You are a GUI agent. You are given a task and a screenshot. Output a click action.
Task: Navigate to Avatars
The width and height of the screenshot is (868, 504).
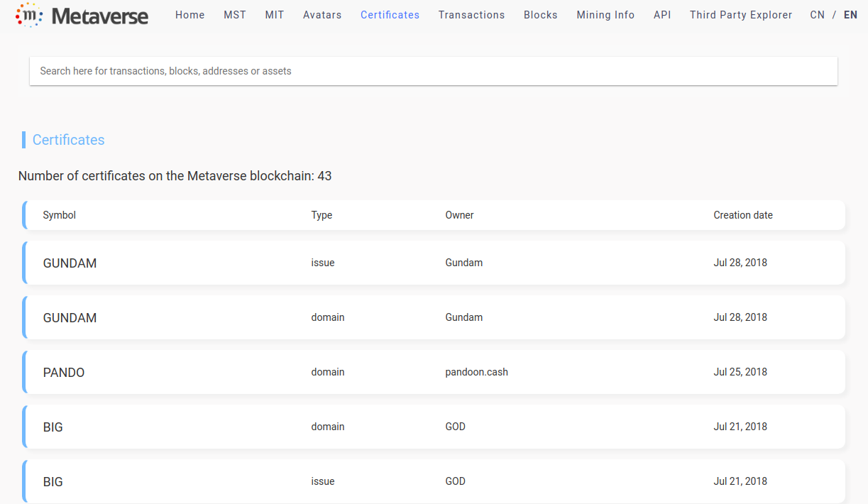click(322, 15)
